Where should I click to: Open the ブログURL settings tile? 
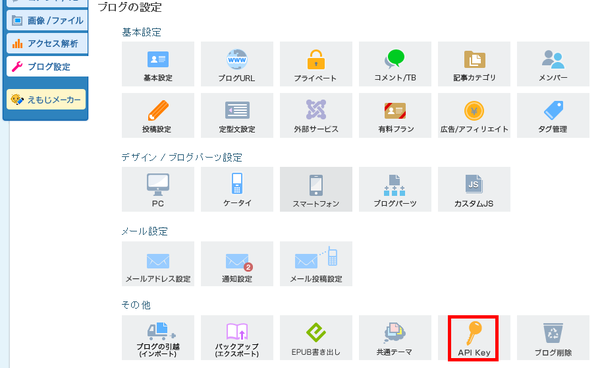pyautogui.click(x=237, y=64)
